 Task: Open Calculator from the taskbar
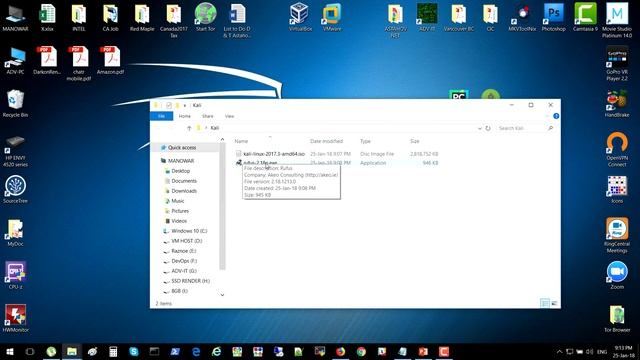113,351
